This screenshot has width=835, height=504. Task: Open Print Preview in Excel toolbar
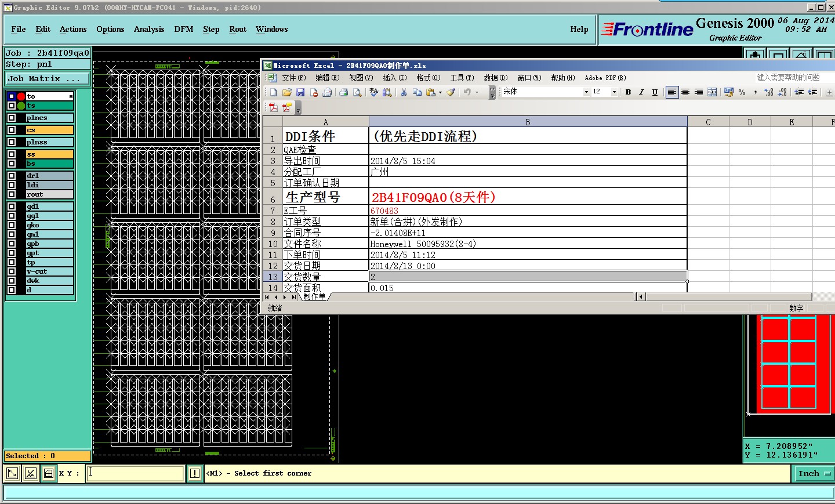click(x=357, y=92)
